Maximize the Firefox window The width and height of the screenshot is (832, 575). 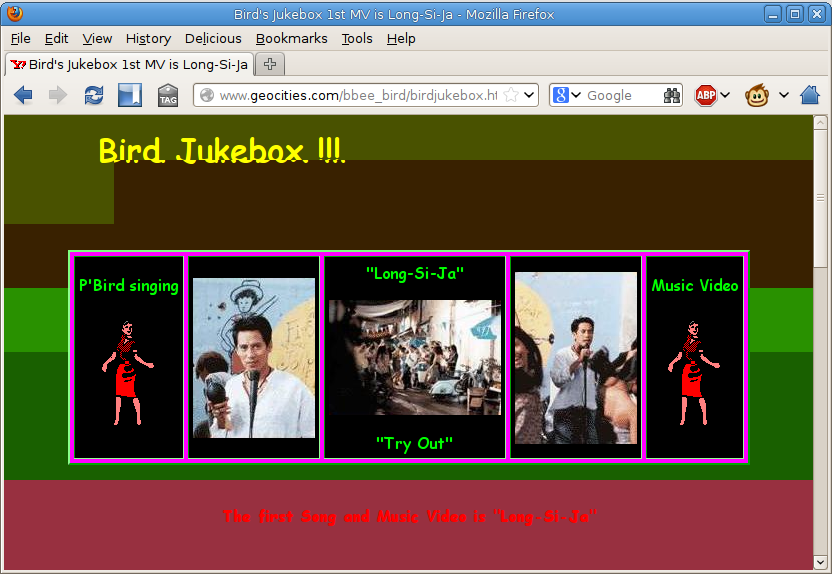795,14
